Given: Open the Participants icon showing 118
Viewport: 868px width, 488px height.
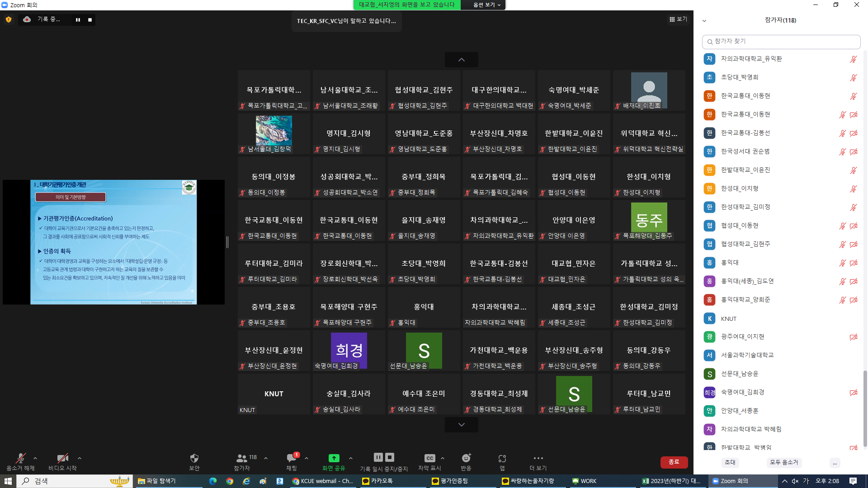Looking at the screenshot, I should pyautogui.click(x=242, y=458).
